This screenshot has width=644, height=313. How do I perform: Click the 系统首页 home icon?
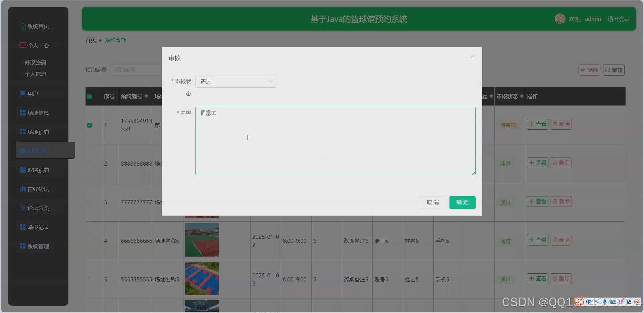point(22,26)
